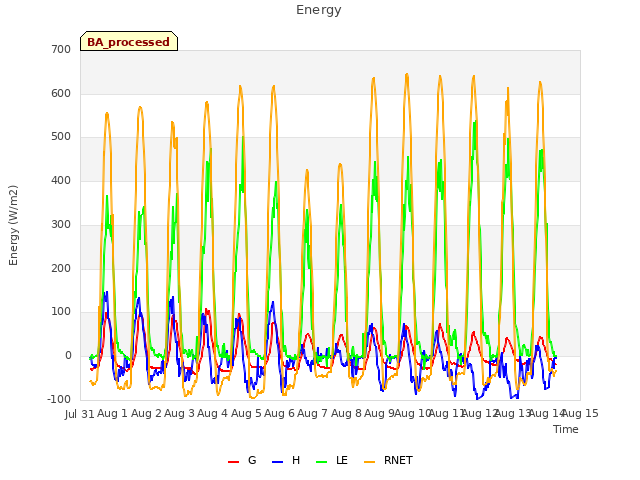Click the green LE legend swatch
Screen dimensions: 640x480
point(322,462)
